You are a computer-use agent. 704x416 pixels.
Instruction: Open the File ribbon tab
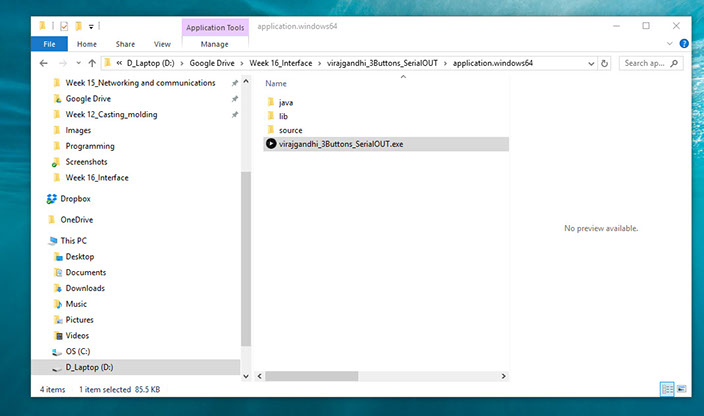click(x=49, y=44)
